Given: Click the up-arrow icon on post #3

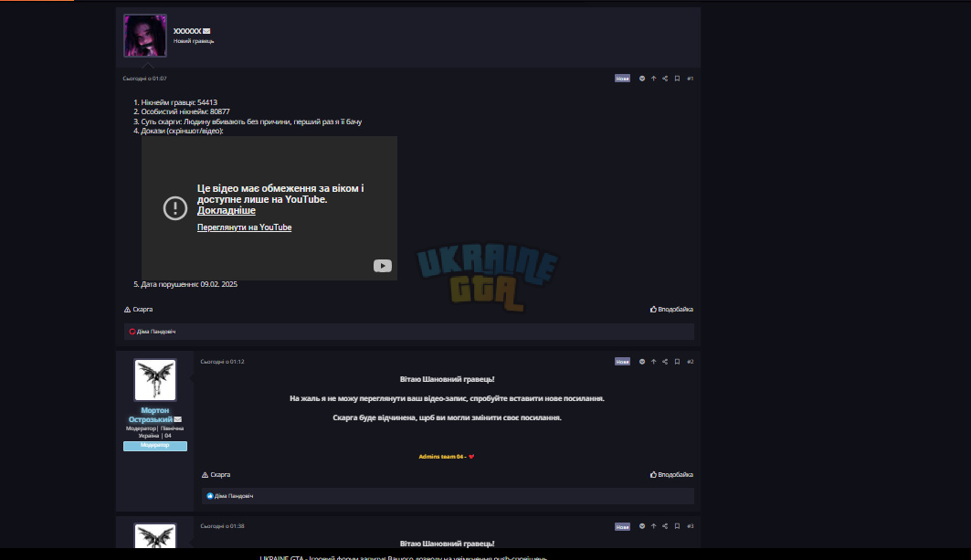Looking at the screenshot, I should click(x=653, y=526).
